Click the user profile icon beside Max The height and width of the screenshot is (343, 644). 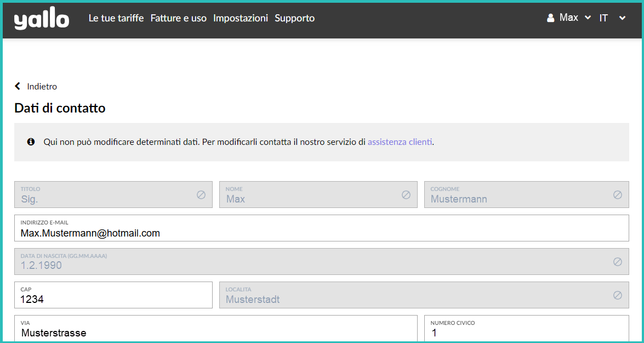click(x=551, y=18)
